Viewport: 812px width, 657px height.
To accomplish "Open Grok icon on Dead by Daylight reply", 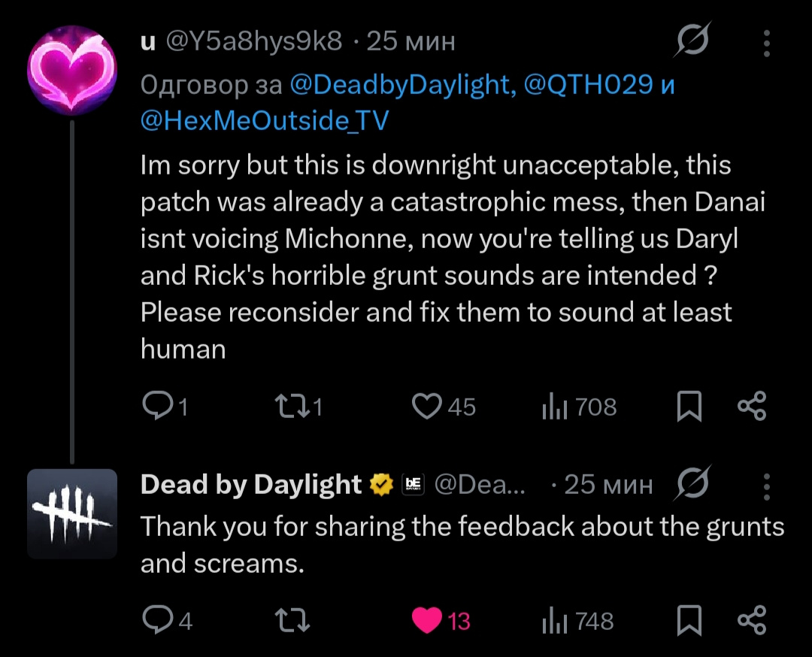I will [x=692, y=483].
